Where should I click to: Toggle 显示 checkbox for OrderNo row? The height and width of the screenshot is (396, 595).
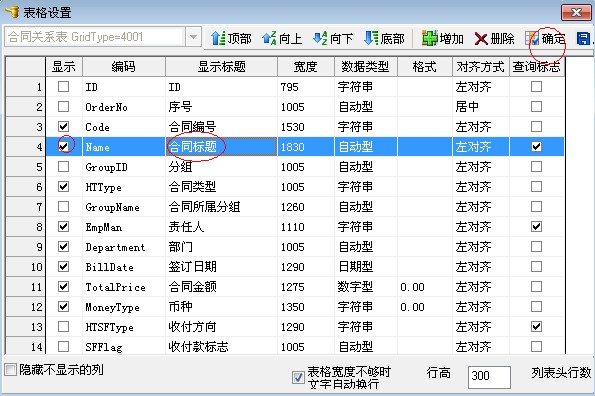63,107
